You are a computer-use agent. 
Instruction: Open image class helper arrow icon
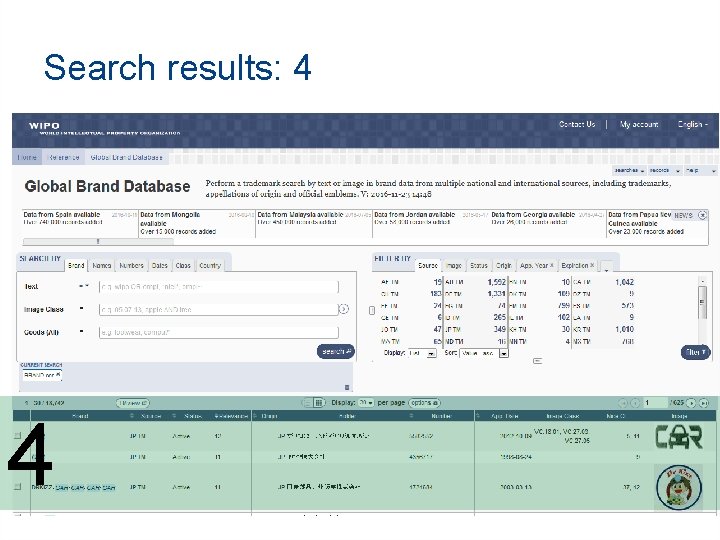[344, 309]
